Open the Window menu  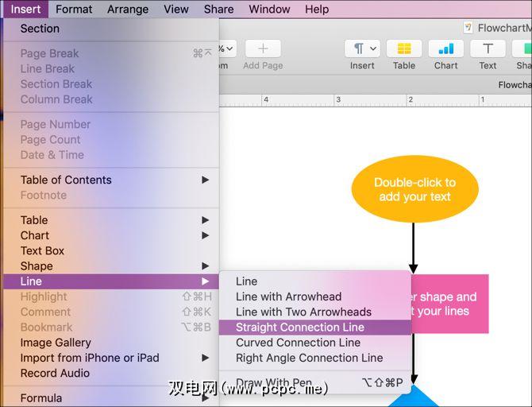(x=269, y=9)
